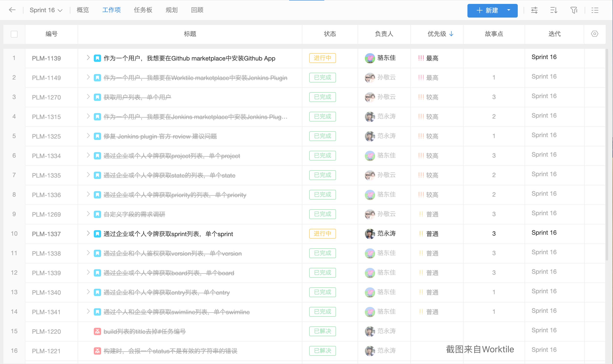The image size is (613, 364).
Task: Click the bug icon on PLM-1220
Action: pos(97,331)
